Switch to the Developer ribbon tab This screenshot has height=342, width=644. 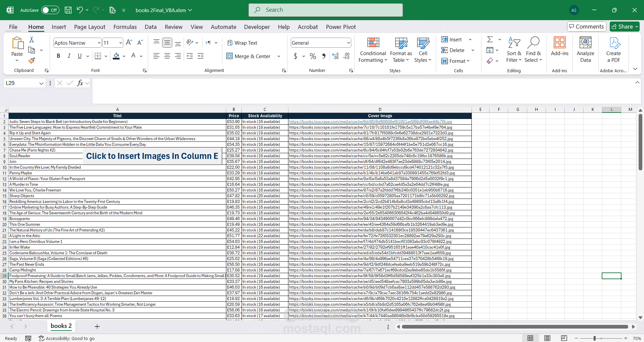point(257,27)
